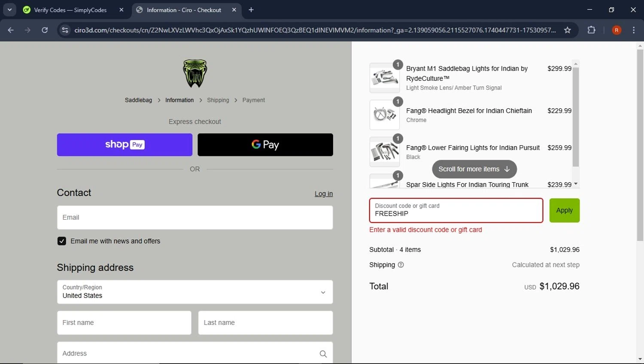This screenshot has width=644, height=364.
Task: Click Subtotal 4 items label
Action: tap(395, 250)
